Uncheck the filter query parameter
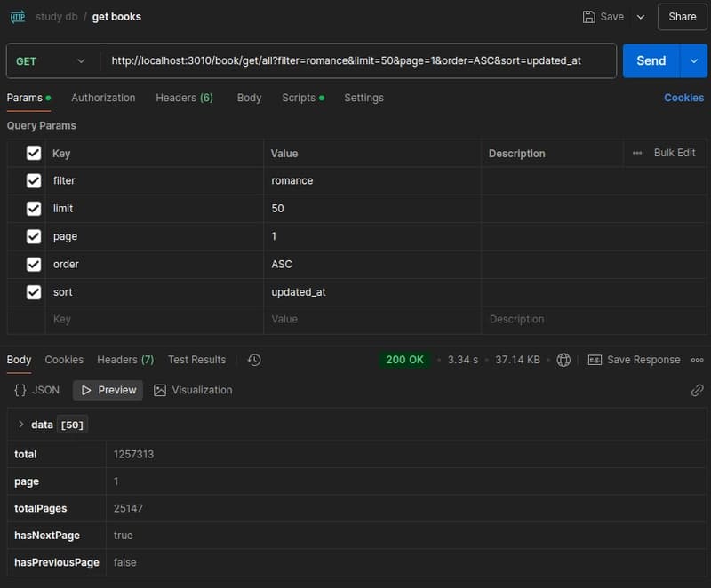This screenshot has width=711, height=588. coord(33,180)
